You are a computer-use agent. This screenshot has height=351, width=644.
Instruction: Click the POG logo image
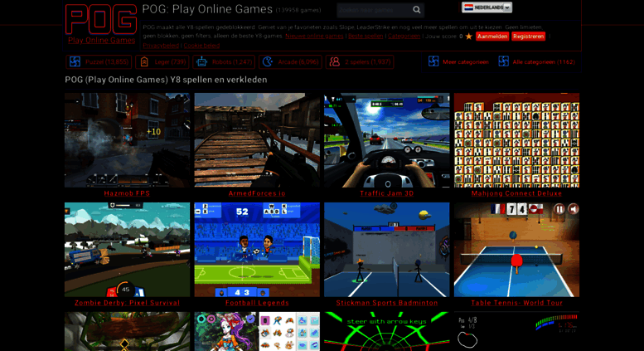[x=101, y=19]
